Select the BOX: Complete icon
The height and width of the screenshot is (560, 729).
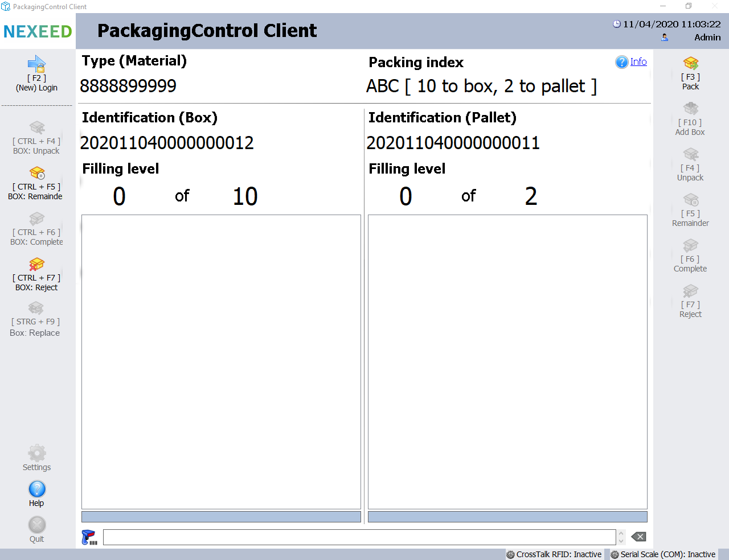(x=37, y=219)
